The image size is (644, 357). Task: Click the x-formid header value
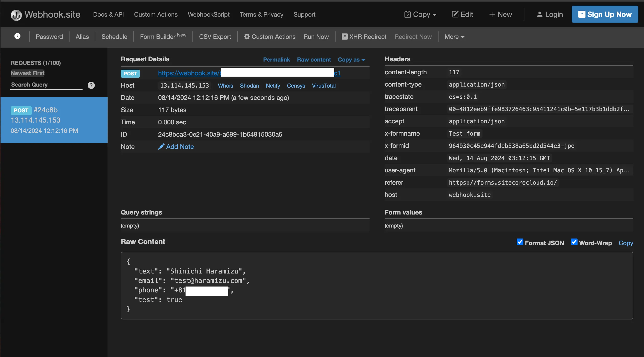coord(511,146)
